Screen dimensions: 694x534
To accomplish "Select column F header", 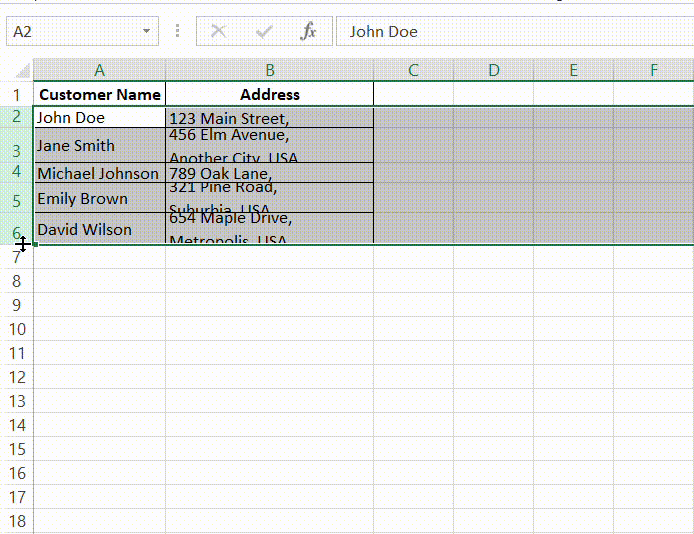I will pos(654,70).
